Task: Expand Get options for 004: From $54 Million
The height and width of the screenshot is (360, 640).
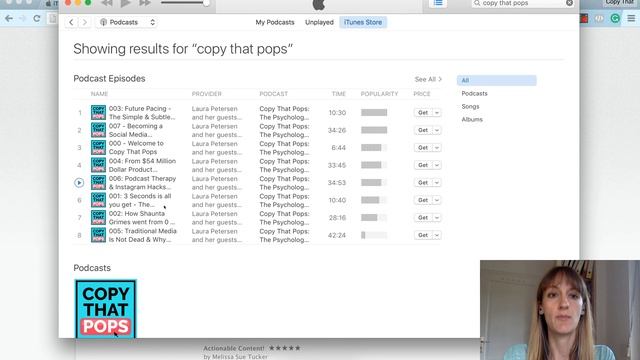Action: 437,165
